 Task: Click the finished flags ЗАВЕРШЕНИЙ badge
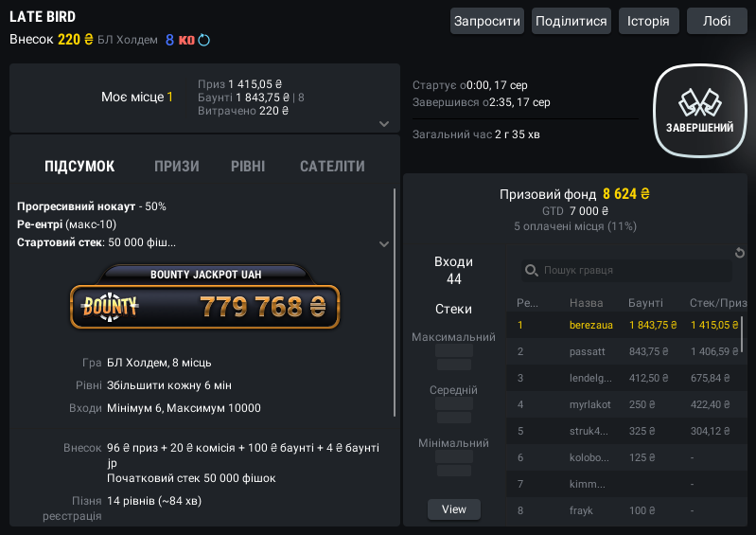pos(699,111)
